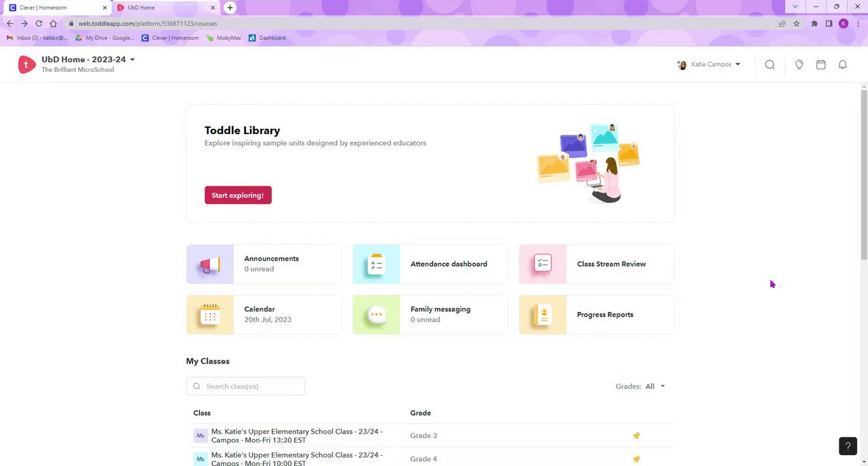Open Progress Reports card
Viewport: 868px width, 466px height.
point(597,315)
